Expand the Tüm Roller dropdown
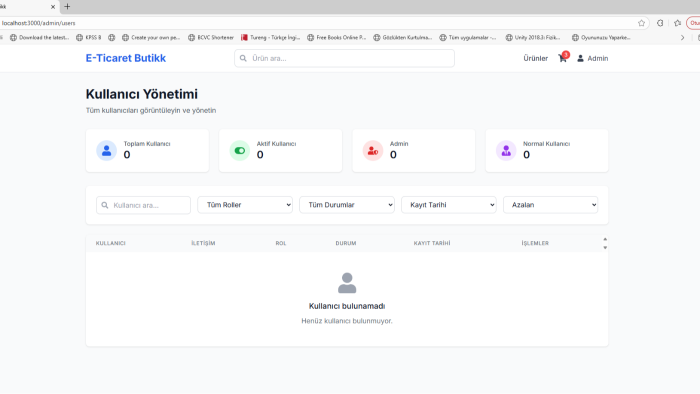This screenshot has width=700, height=394. 245,205
